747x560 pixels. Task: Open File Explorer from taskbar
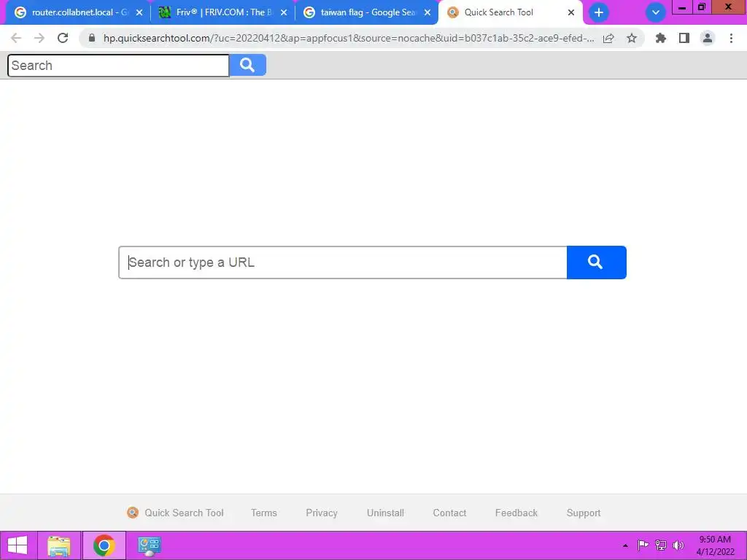(x=59, y=545)
